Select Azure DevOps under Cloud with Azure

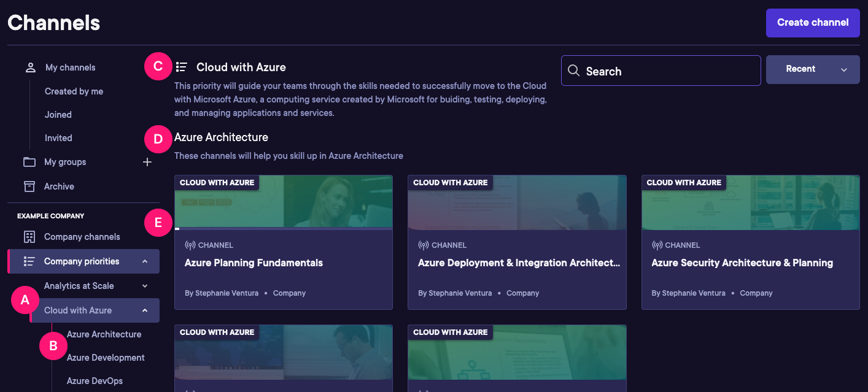click(x=95, y=380)
